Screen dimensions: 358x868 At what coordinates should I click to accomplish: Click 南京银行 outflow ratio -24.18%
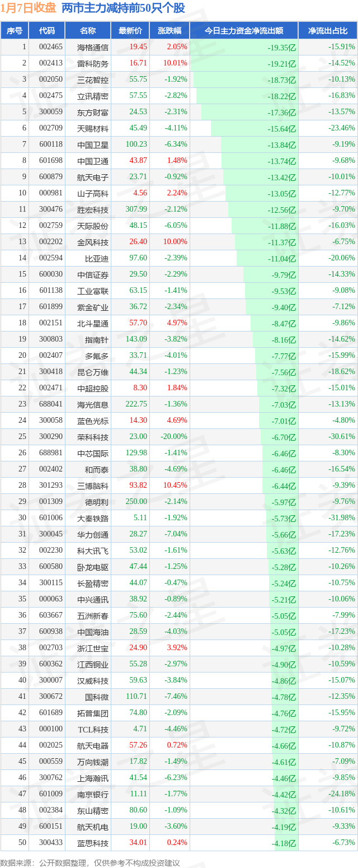pyautogui.click(x=341, y=794)
